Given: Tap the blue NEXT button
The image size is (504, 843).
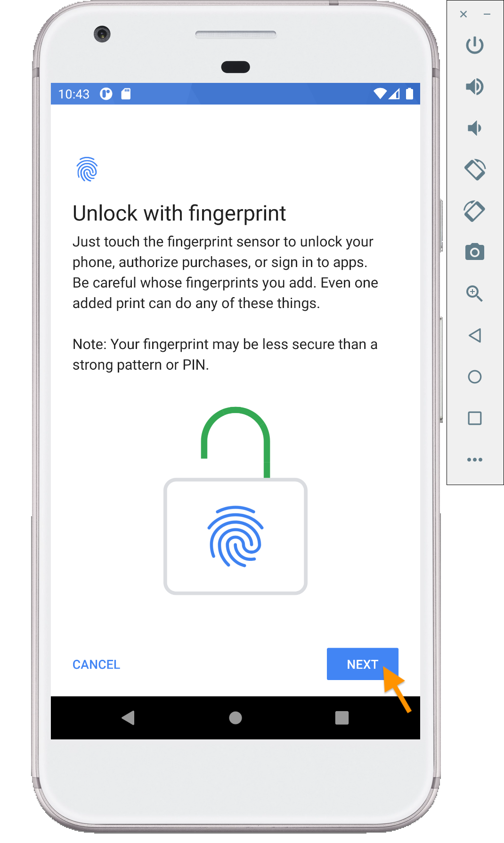Looking at the screenshot, I should [x=362, y=664].
